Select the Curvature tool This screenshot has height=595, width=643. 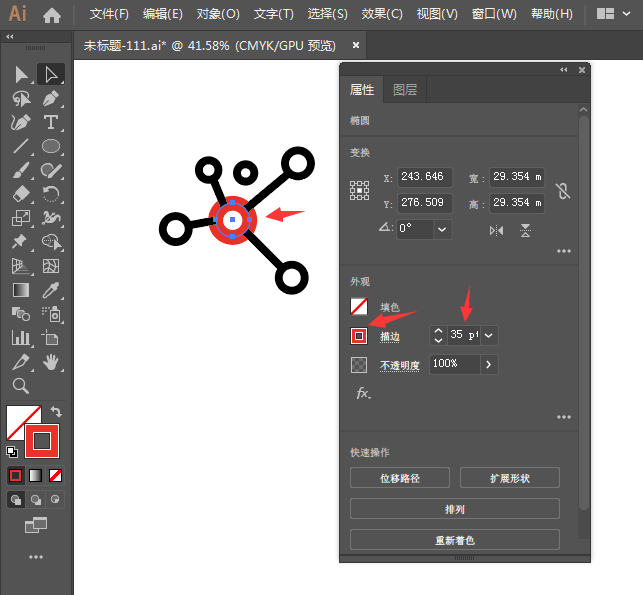[x=21, y=122]
